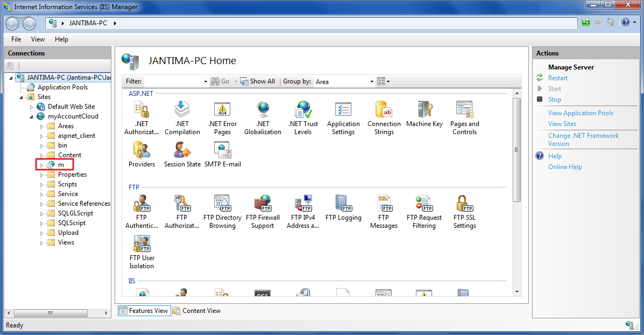Open FTP Messages feature
This screenshot has height=335, width=644.
tap(384, 212)
